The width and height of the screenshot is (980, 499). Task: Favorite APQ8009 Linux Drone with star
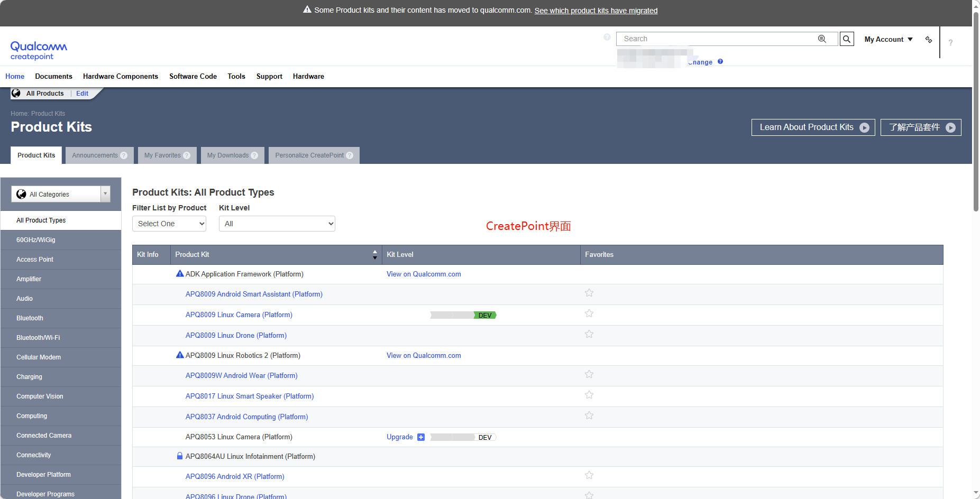[589, 334]
